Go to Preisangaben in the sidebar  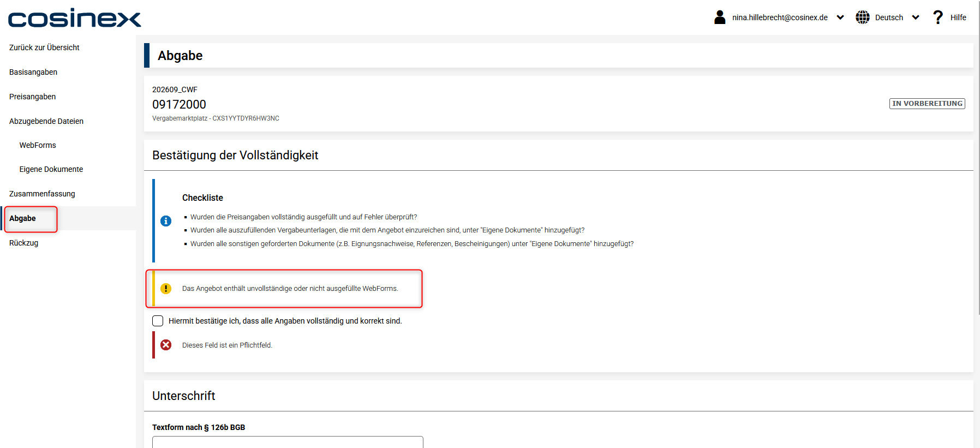(x=33, y=97)
